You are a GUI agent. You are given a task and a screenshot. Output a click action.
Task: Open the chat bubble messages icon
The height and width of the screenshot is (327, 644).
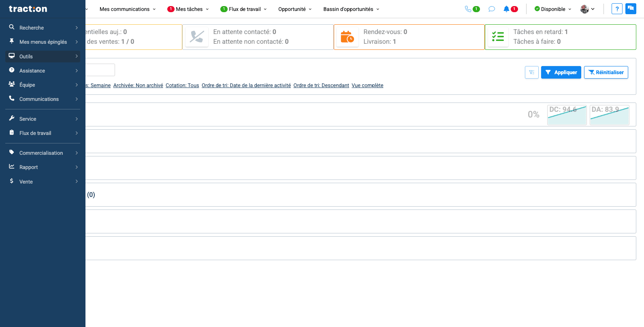pyautogui.click(x=492, y=9)
